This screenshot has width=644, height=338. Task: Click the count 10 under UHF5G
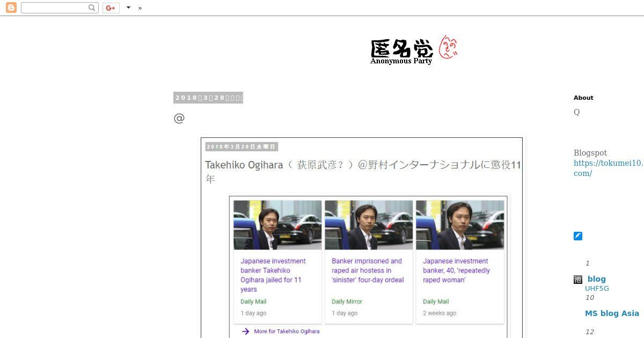590,298
